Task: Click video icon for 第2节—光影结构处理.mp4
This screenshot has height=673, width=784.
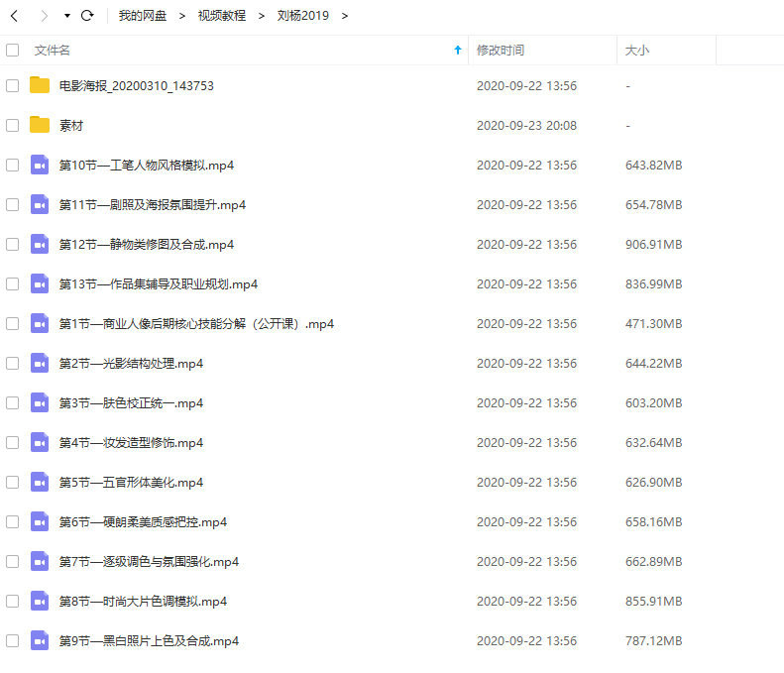Action: point(40,363)
